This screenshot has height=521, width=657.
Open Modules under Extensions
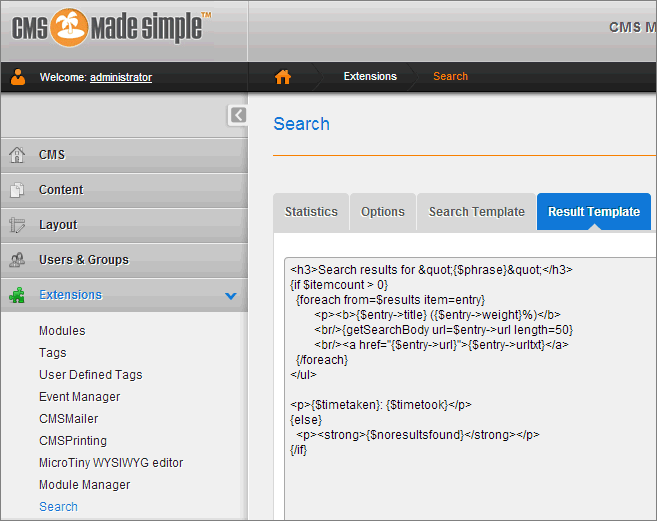coord(62,331)
